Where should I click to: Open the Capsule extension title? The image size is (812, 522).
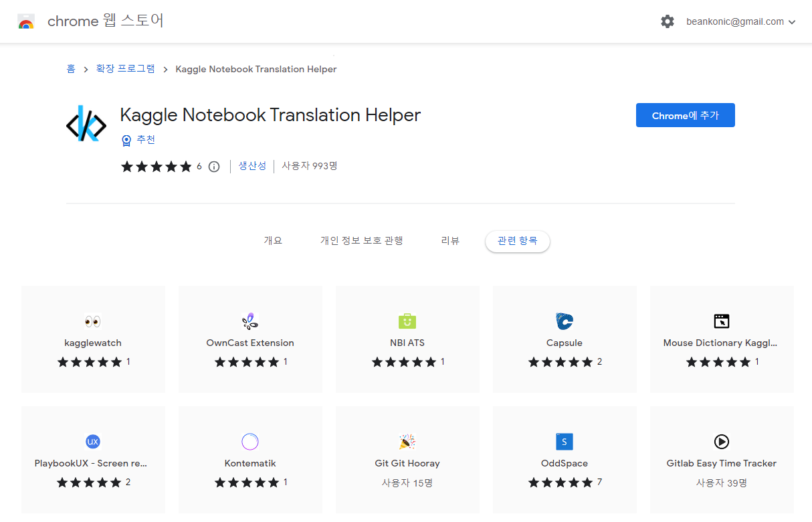point(565,343)
